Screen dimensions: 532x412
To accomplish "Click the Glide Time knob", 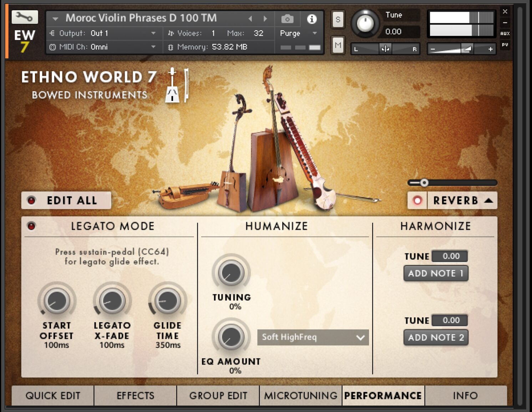I will pyautogui.click(x=167, y=300).
